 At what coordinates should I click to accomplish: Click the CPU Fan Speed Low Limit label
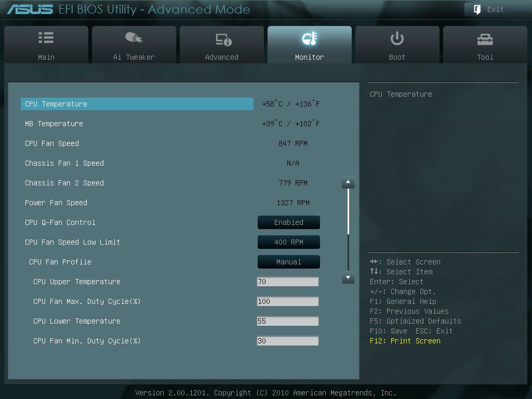(x=73, y=242)
